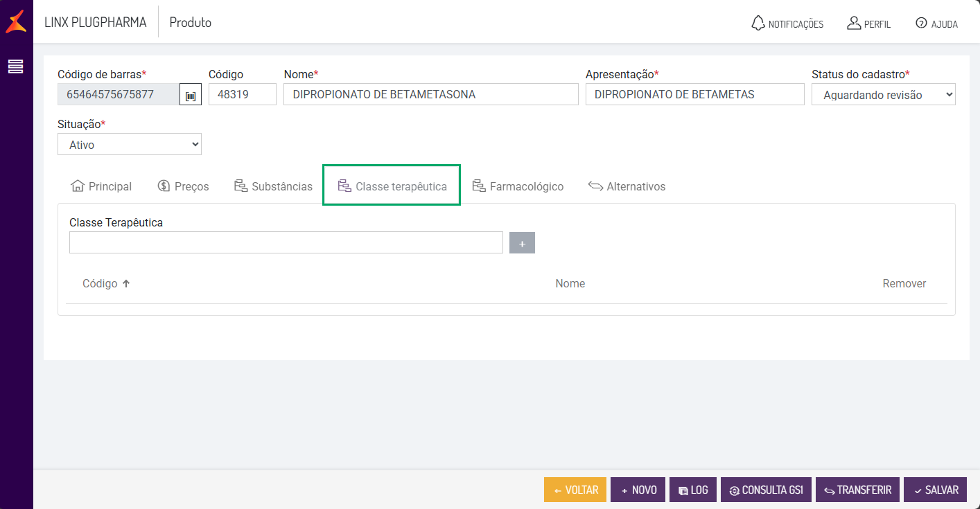Focus the Classe Terapêutica search field
This screenshot has height=509, width=980.
coord(286,242)
